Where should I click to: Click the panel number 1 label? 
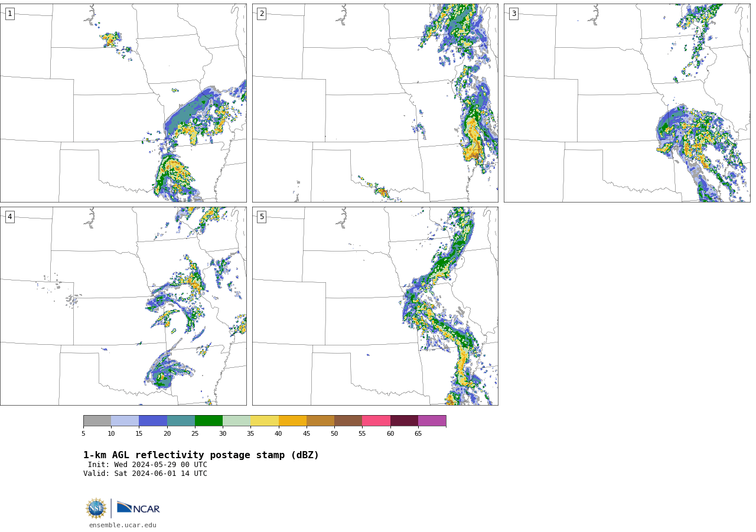click(9, 14)
